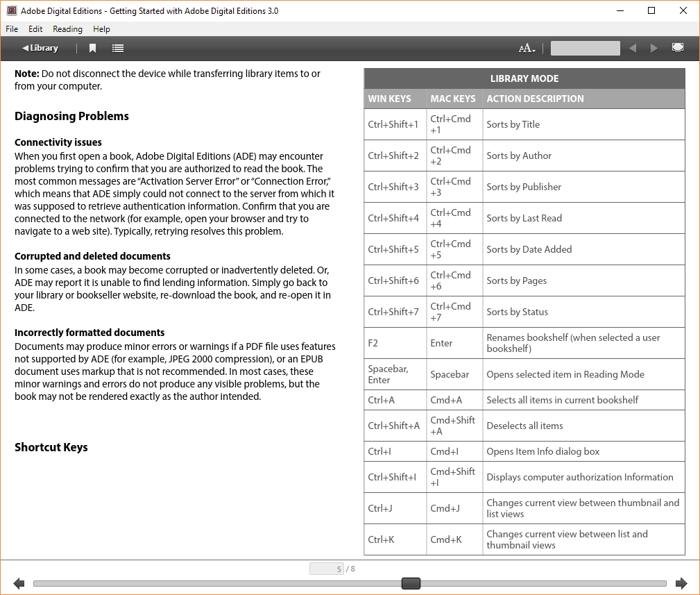The image size is (700, 595).
Task: Click the Sorts by Status cell
Action: pyautogui.click(x=584, y=312)
